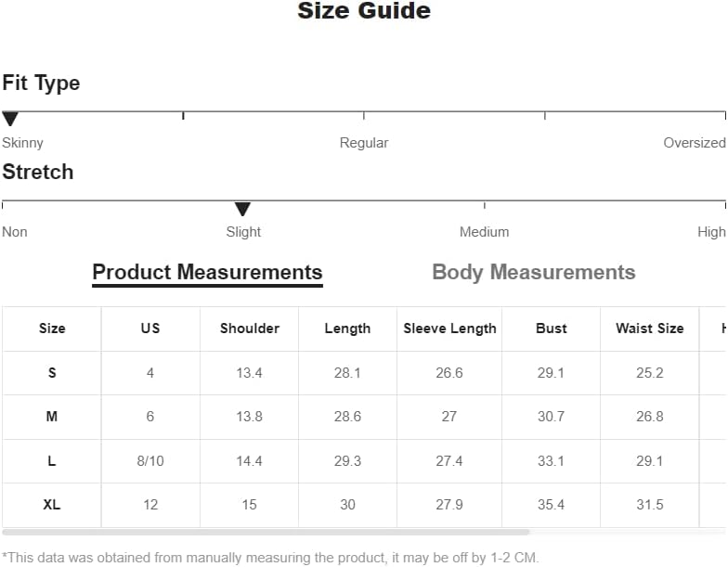728x567 pixels.
Task: Select the S size row label
Action: [x=52, y=373]
